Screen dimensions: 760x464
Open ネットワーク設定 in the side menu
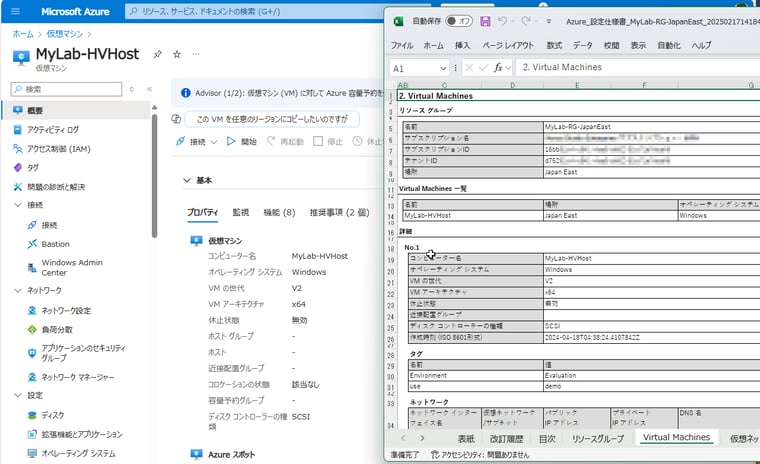click(x=66, y=310)
